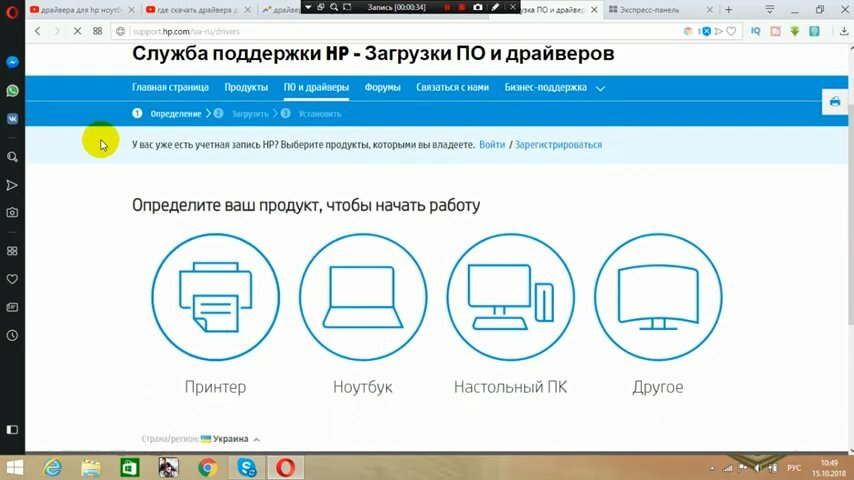Go to Главная страница menu item

click(x=170, y=87)
